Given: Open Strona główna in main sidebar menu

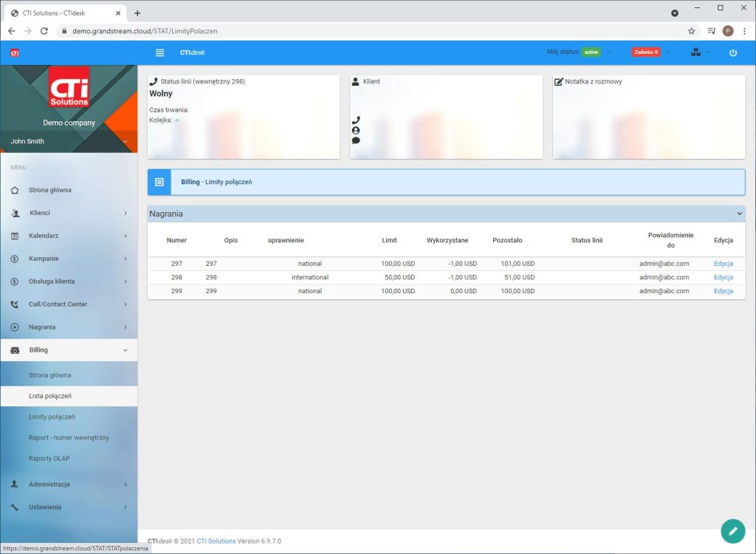Looking at the screenshot, I should (x=50, y=190).
